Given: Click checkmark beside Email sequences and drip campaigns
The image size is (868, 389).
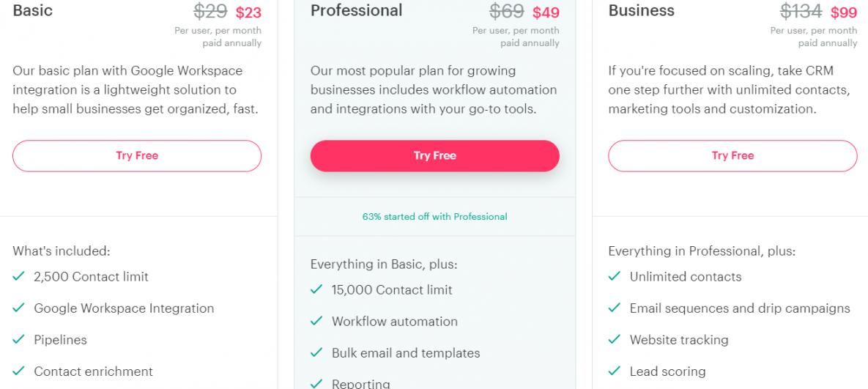Looking at the screenshot, I should pyautogui.click(x=615, y=308).
